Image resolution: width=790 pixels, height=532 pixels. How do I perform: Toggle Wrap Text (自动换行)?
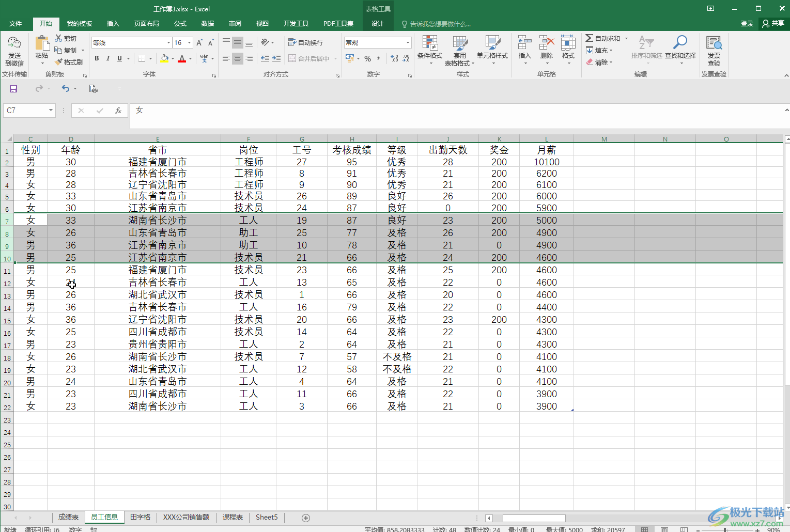pyautogui.click(x=305, y=42)
